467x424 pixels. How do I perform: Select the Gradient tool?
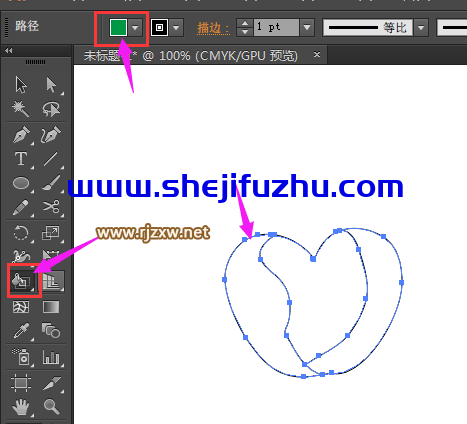point(51,307)
